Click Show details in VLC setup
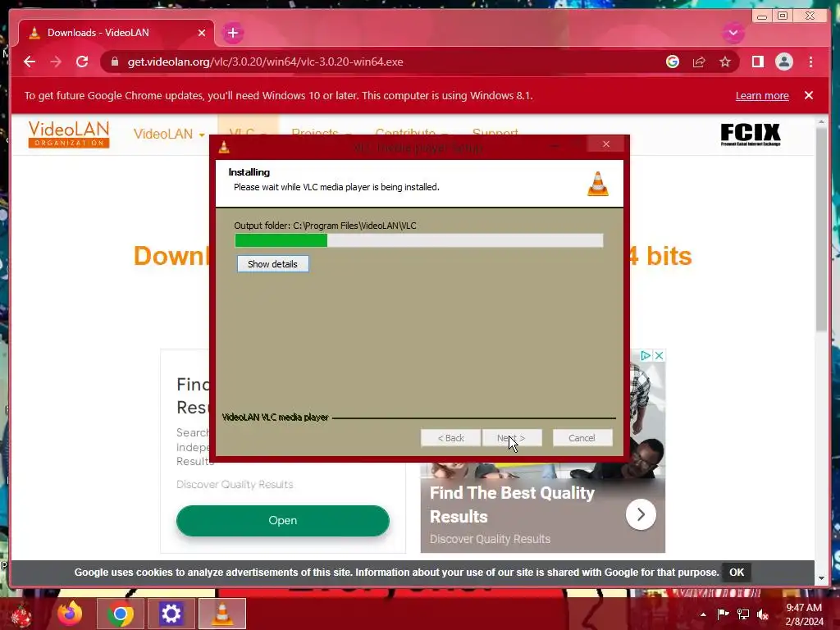840x630 pixels. pos(272,264)
